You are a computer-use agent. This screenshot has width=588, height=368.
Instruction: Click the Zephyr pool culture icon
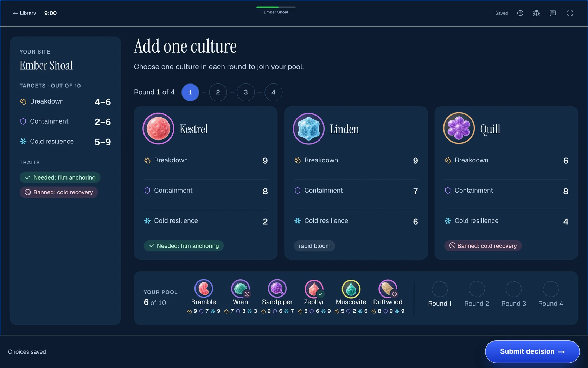pyautogui.click(x=314, y=289)
